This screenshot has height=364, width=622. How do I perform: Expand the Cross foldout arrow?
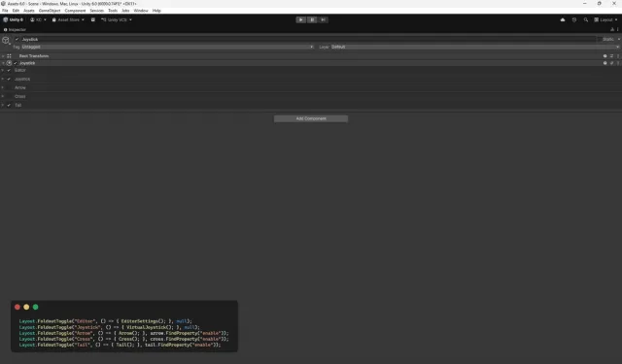tap(3, 97)
